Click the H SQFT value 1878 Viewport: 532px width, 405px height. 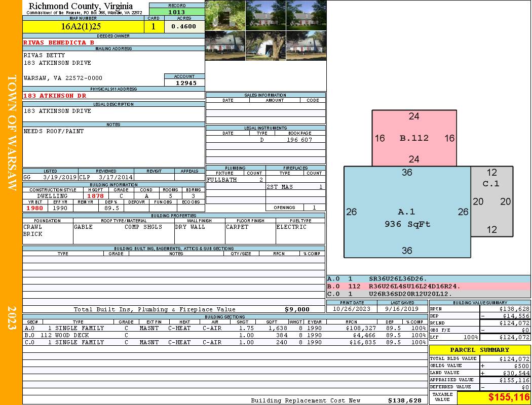[x=95, y=196]
